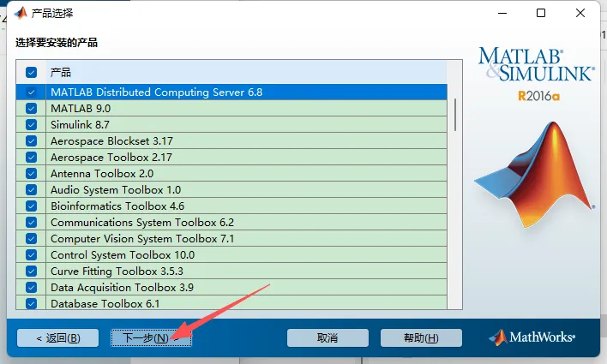Select the Aerospace Blockset 3.17 row text

pos(111,140)
